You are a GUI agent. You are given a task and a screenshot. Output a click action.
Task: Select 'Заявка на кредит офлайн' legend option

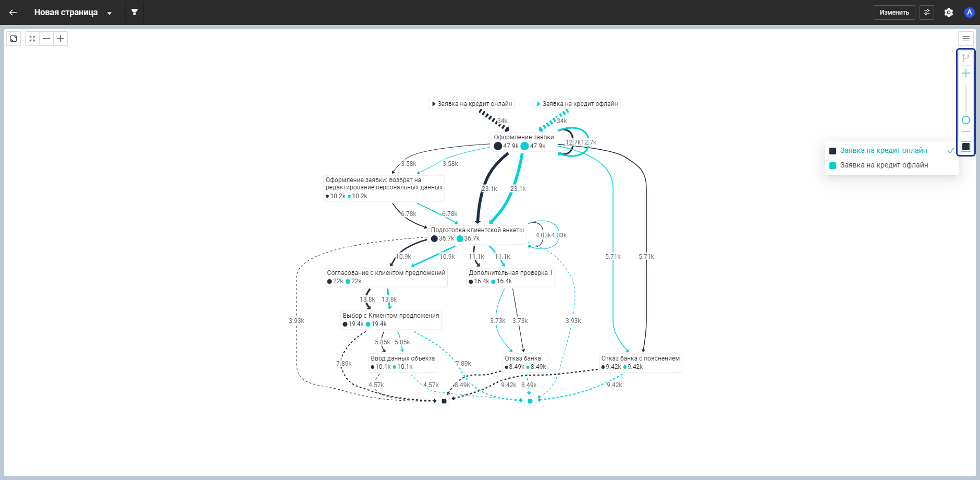click(891, 165)
